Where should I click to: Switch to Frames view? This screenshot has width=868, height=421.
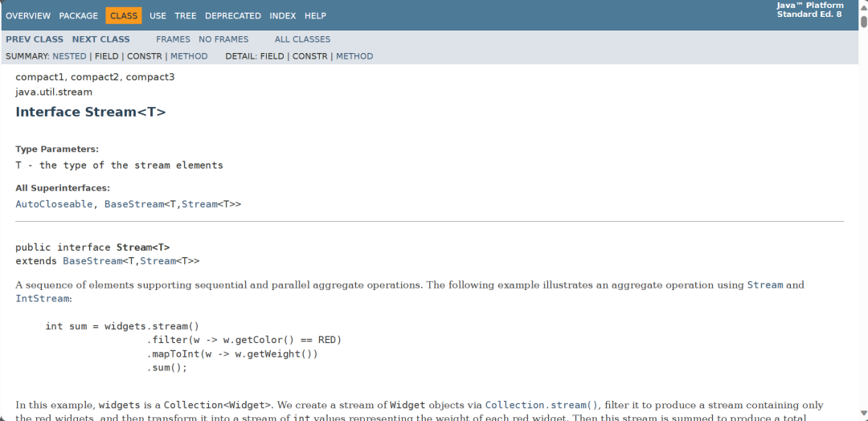point(173,39)
